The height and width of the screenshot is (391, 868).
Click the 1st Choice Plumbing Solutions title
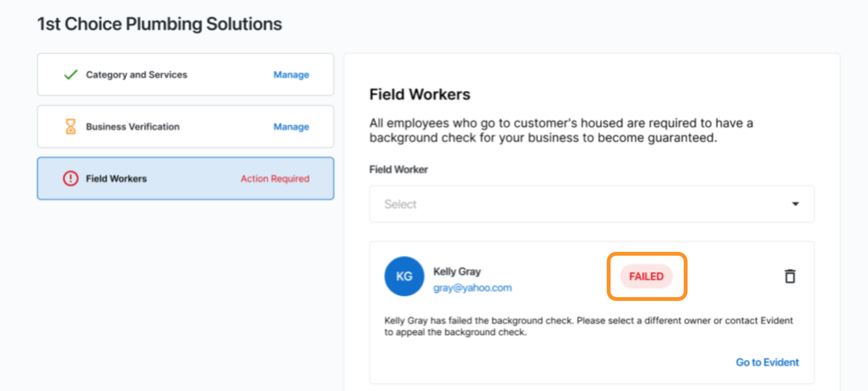159,24
